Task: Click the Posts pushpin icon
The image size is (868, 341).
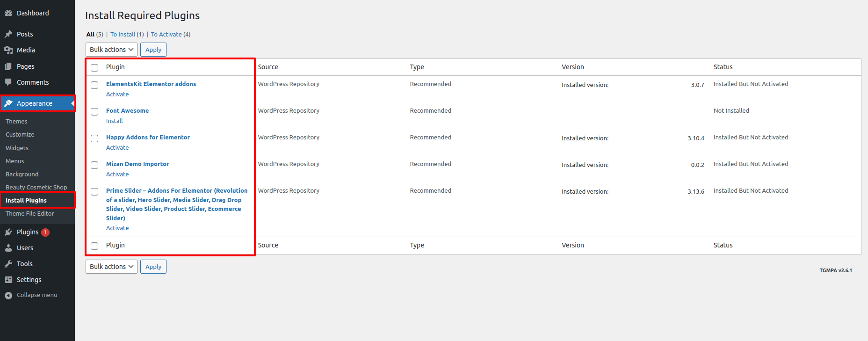Action: [x=8, y=34]
